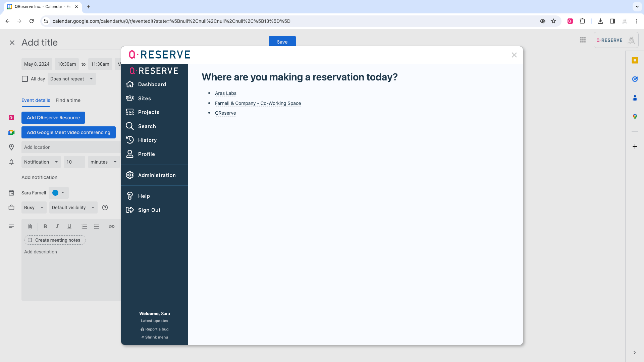
Task: Expand the Default visibility dropdown
Action: (x=73, y=208)
